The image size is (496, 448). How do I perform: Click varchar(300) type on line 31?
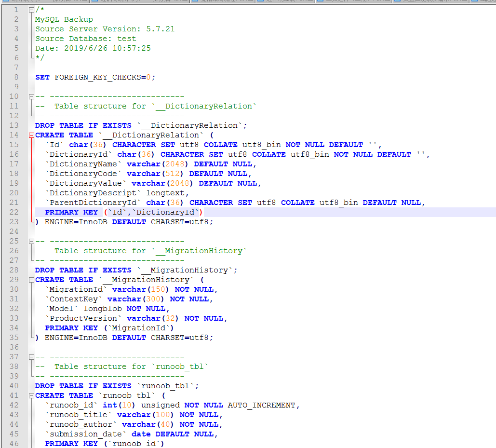(136, 299)
